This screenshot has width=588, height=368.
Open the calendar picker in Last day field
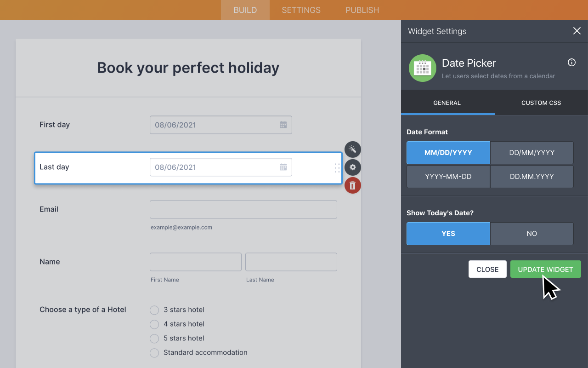click(x=283, y=167)
